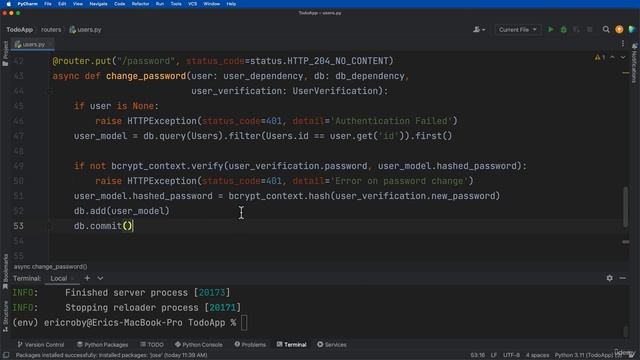Open the VCS menu
This screenshot has height=360, width=640.
pos(192,4)
